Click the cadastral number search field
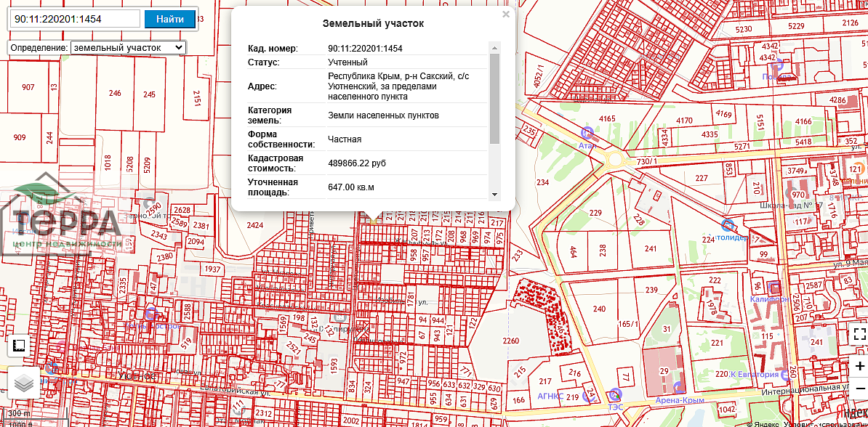This screenshot has width=868, height=427. [74, 19]
